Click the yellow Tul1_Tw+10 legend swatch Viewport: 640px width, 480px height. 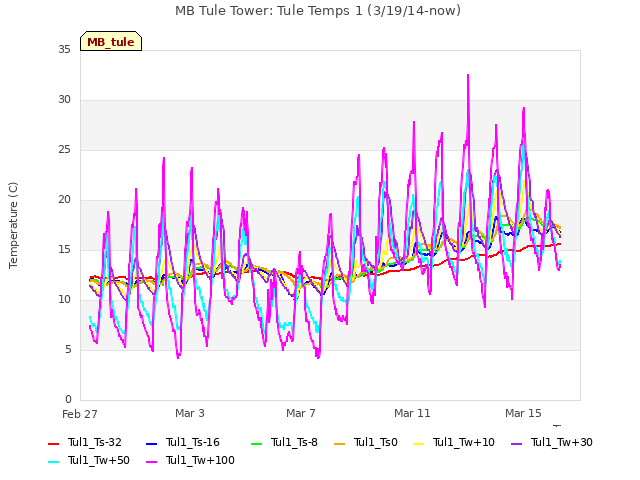(418, 444)
